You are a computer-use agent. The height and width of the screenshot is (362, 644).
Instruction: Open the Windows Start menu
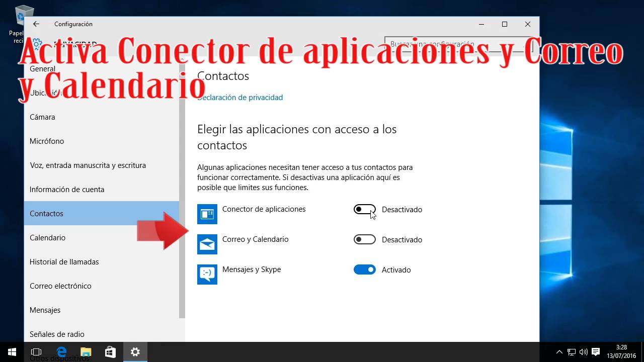tap(12, 352)
